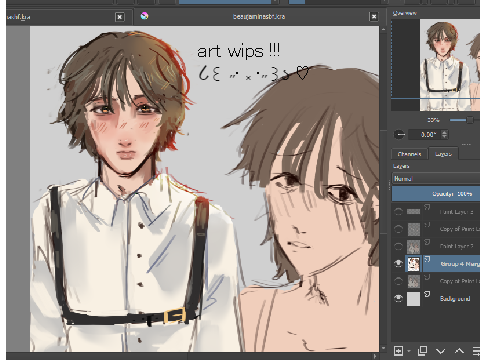
Task: Open the Normal blending mode dropdown
Action: click(x=436, y=179)
